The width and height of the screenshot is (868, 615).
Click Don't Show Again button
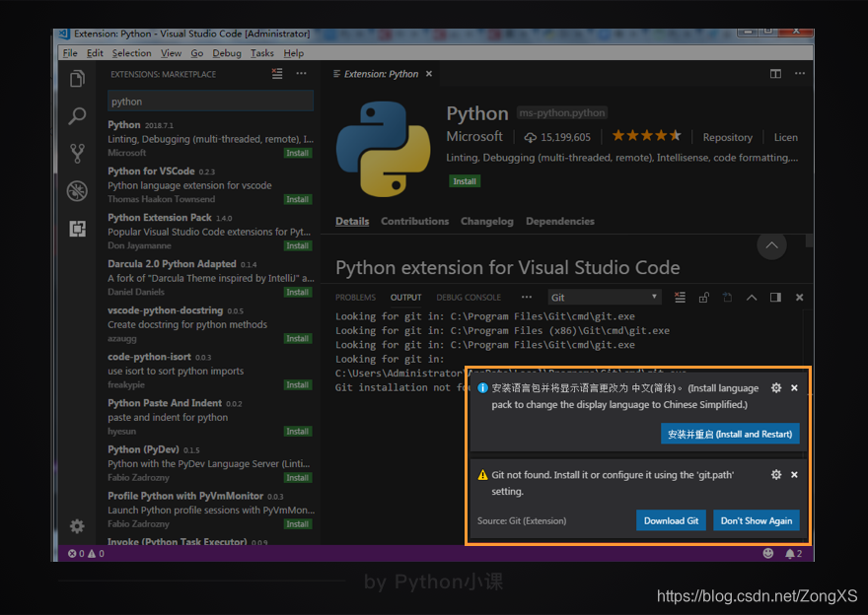click(757, 521)
